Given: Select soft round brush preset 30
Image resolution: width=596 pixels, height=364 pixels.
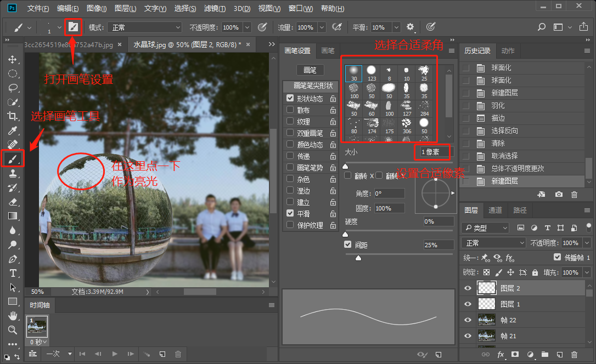Looking at the screenshot, I should coord(354,73).
